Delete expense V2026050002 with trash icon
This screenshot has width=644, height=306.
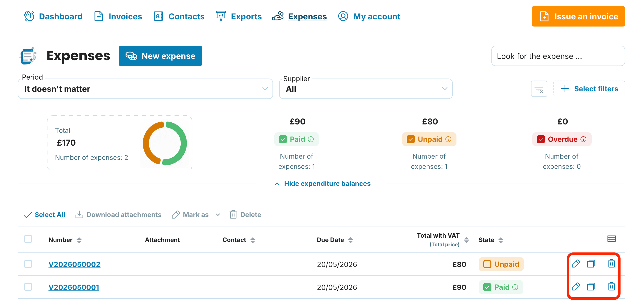pos(612,263)
